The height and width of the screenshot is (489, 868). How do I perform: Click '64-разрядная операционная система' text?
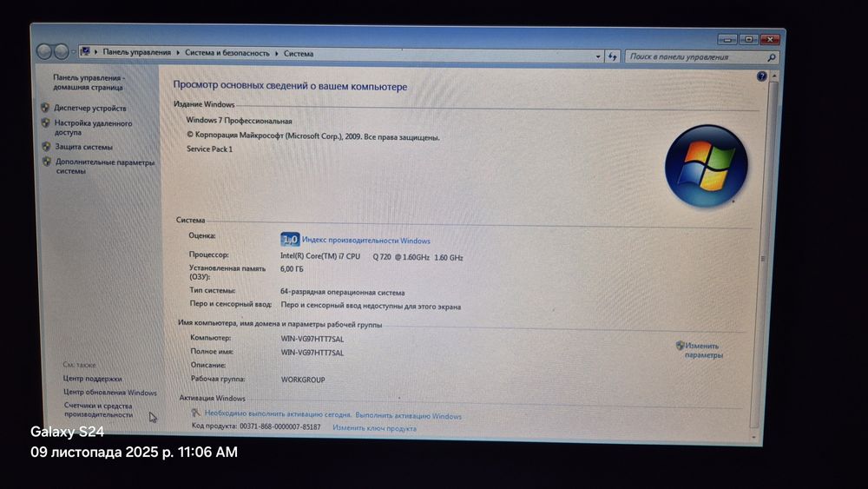tap(342, 292)
